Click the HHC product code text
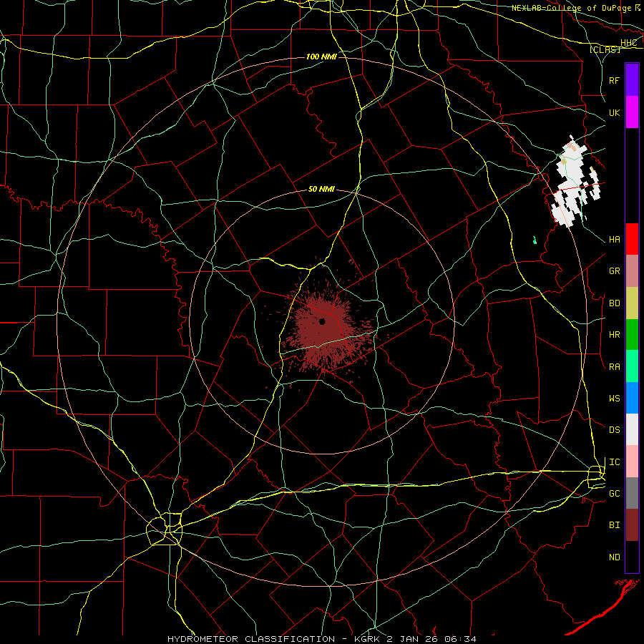The image size is (644, 644). [x=628, y=43]
